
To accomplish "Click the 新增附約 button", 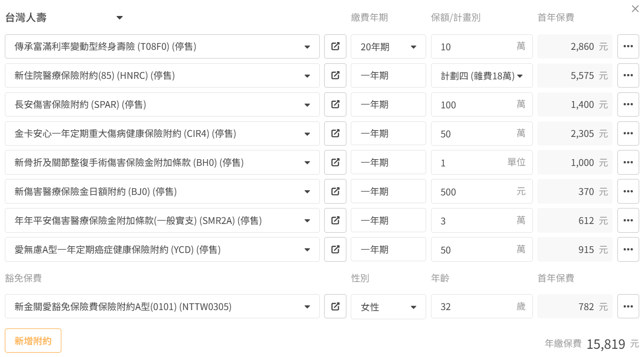I will [33, 341].
